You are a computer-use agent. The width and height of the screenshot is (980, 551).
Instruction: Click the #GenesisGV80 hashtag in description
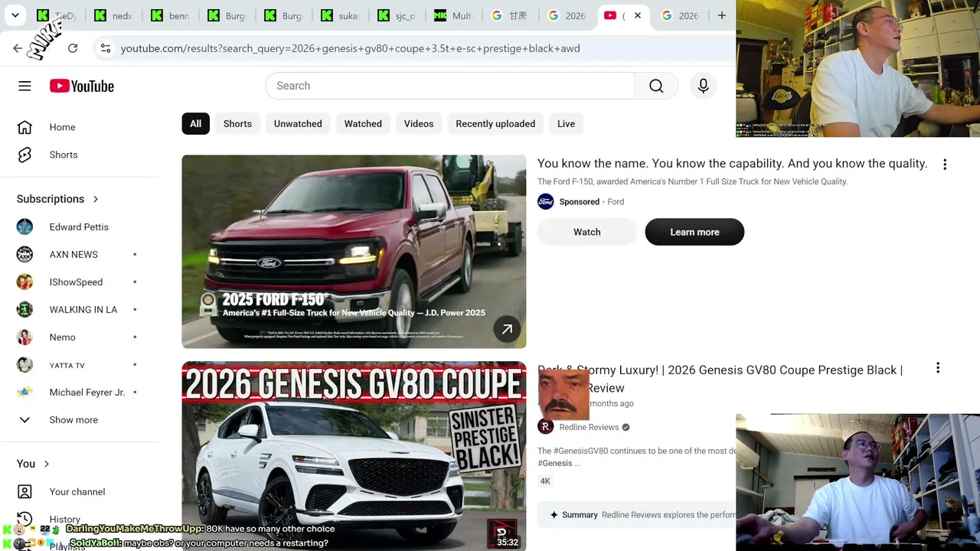[580, 451]
